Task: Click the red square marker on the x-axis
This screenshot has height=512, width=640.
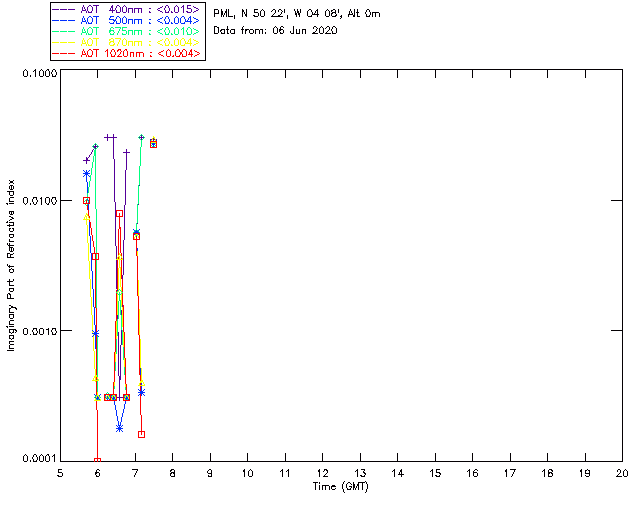Action: coord(97,461)
